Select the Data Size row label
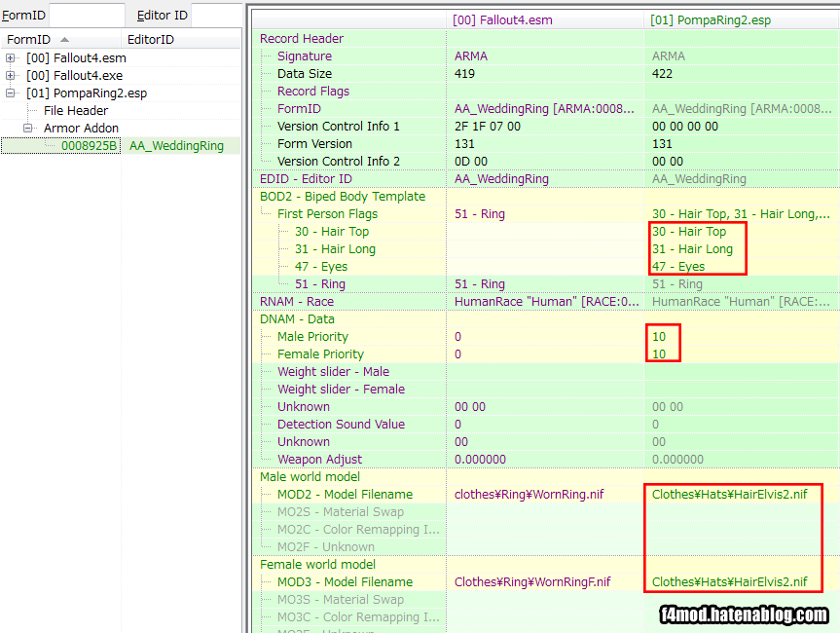Viewport: 840px width, 633px height. [x=305, y=74]
